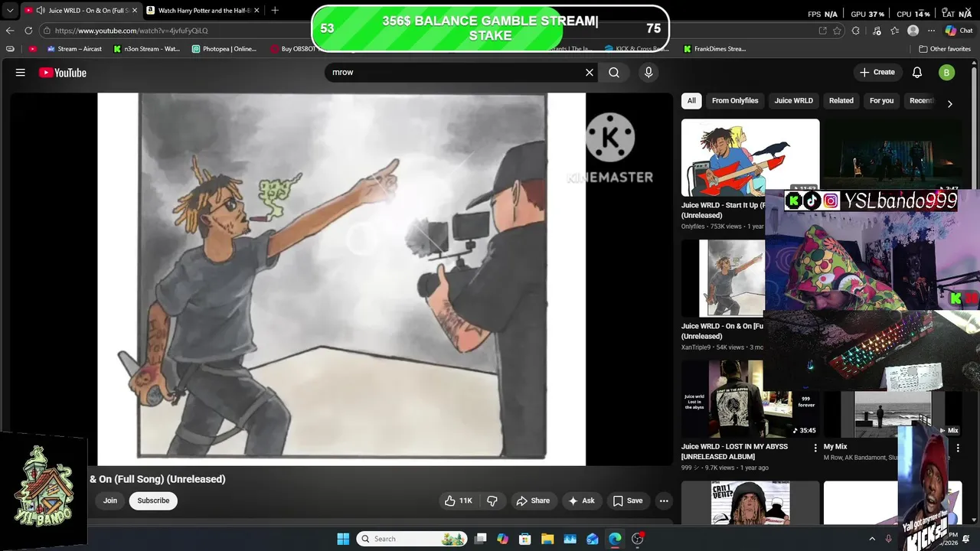Screen dimensions: 980x551
Task: Open the My Mix playlist title
Action: (835, 447)
